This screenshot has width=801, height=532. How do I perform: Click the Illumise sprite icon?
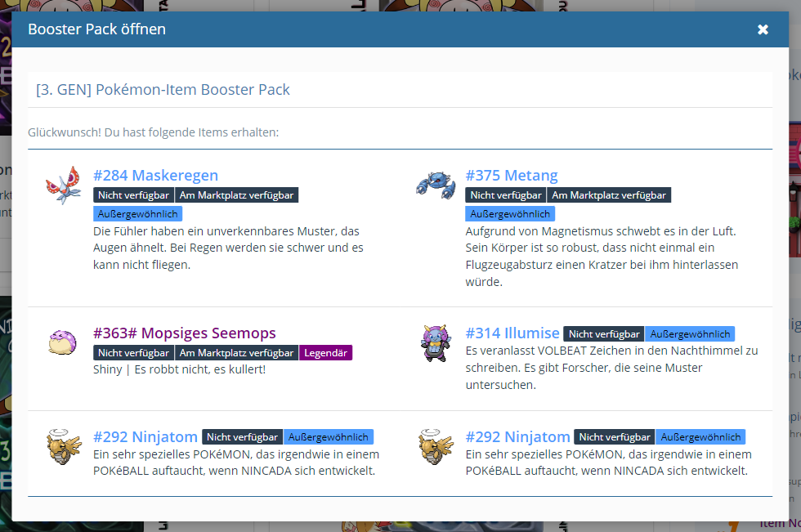tap(435, 342)
